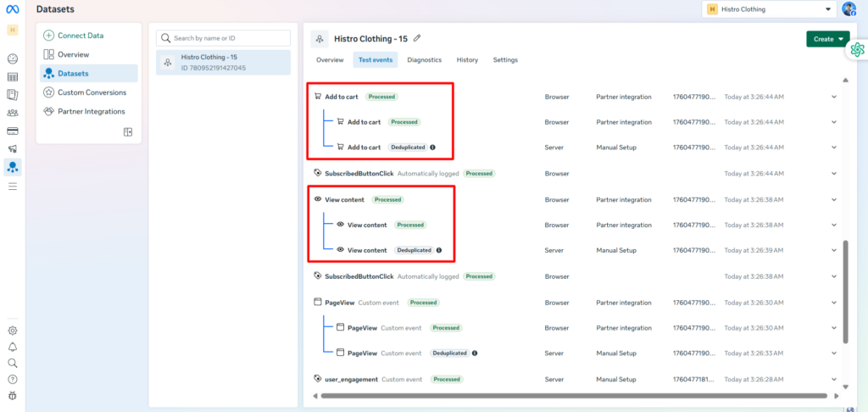Switch to the Diagnostics tab

coord(424,60)
